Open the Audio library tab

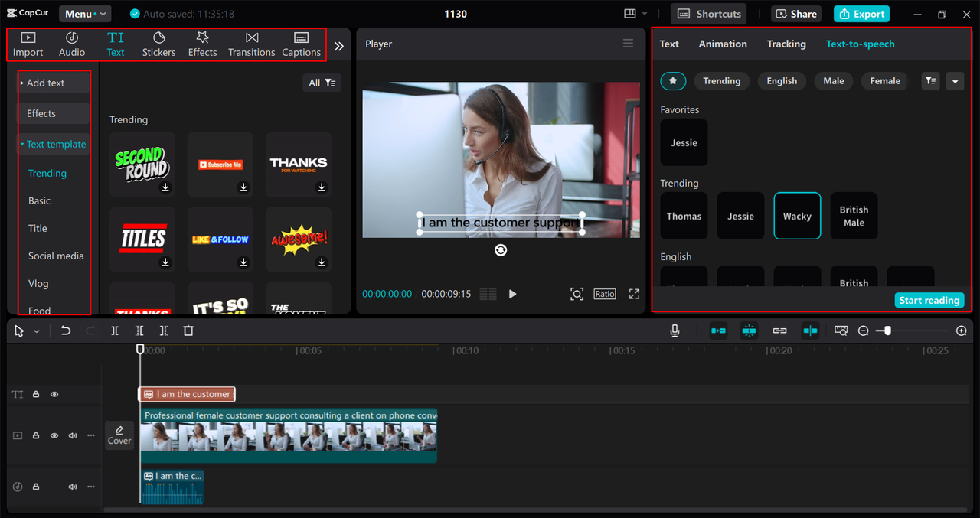point(72,44)
